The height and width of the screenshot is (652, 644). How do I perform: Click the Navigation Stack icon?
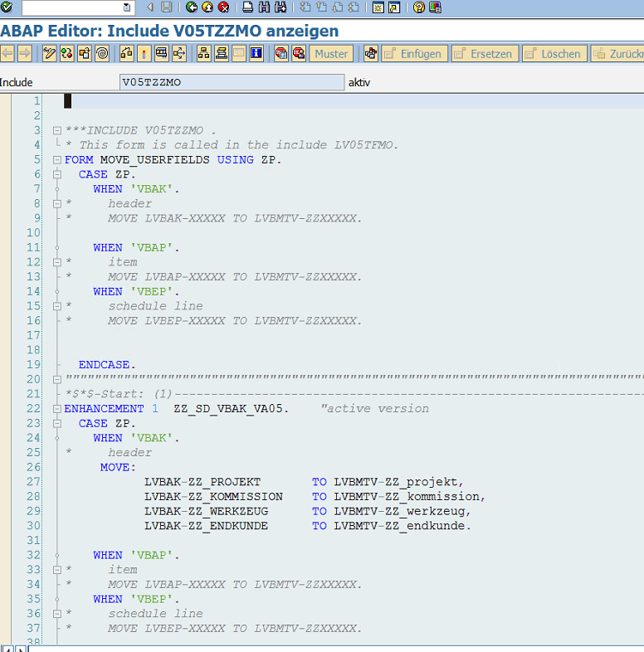click(x=222, y=54)
